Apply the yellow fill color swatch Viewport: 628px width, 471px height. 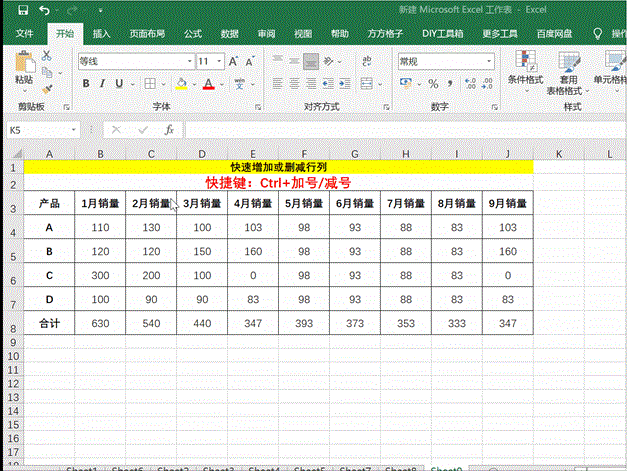click(x=181, y=84)
